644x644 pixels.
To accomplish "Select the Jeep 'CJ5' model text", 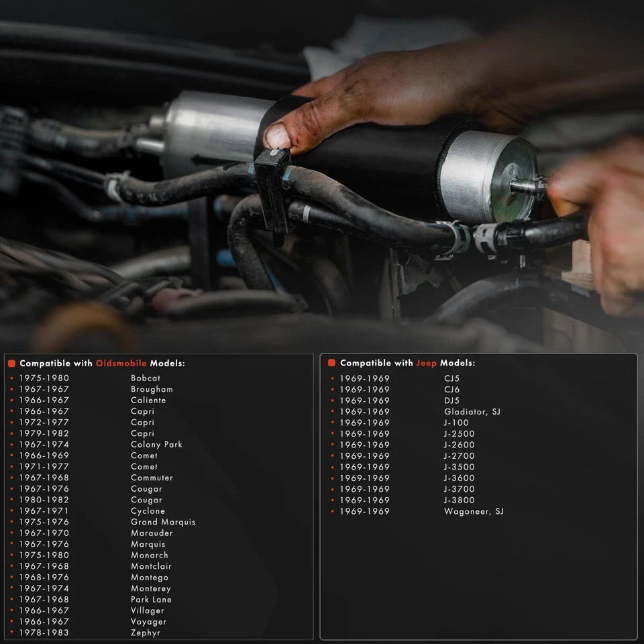I will pyautogui.click(x=451, y=378).
